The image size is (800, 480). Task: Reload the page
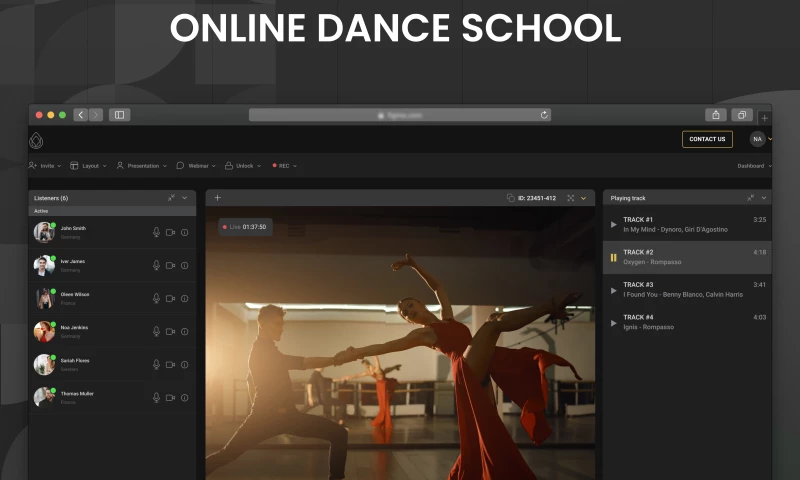pyautogui.click(x=544, y=115)
